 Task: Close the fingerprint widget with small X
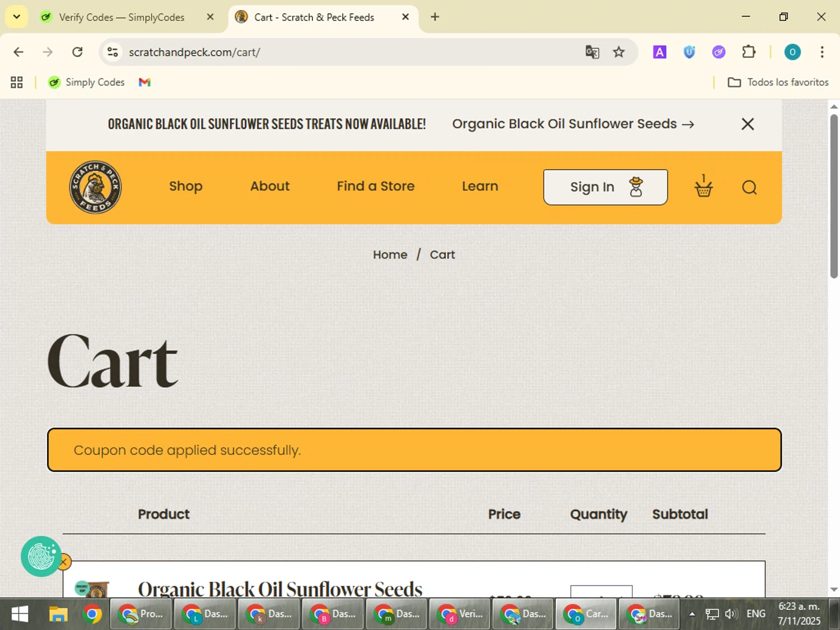point(64,562)
